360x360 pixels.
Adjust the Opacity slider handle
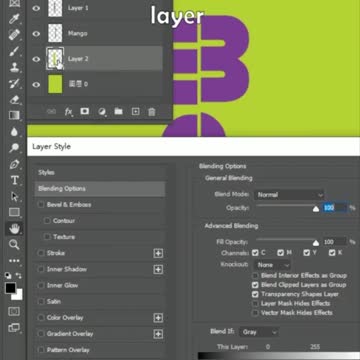click(x=316, y=209)
